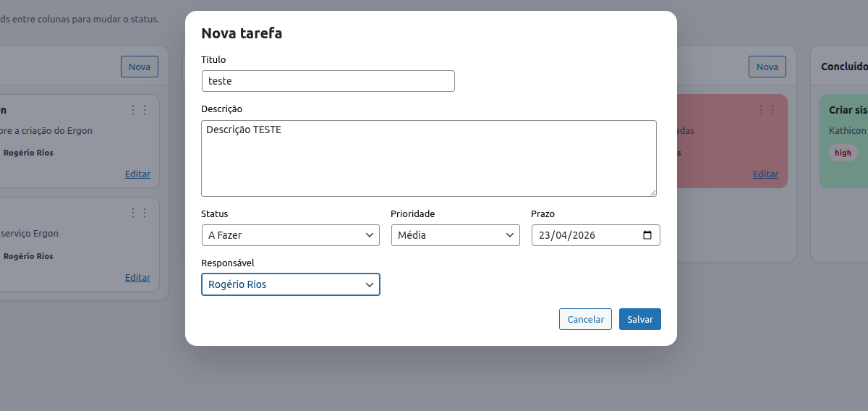Open the Status dropdown showing A Fazer
This screenshot has height=411, width=868.
(x=291, y=235)
